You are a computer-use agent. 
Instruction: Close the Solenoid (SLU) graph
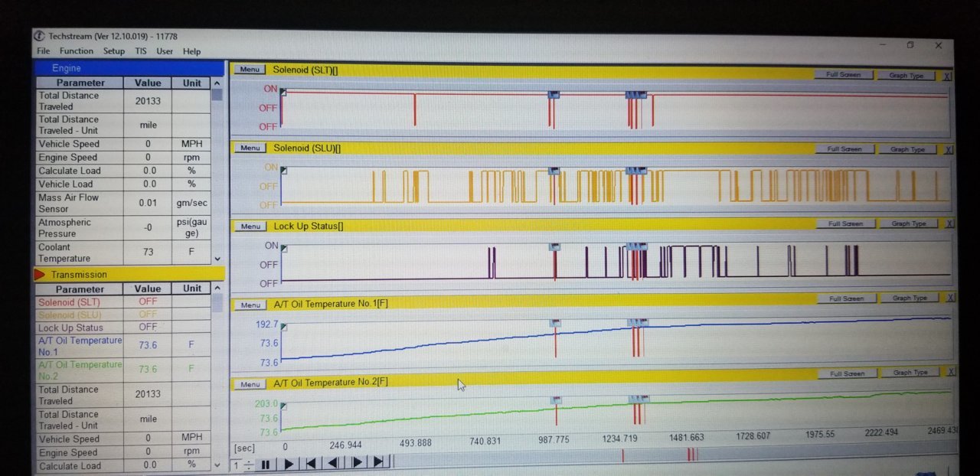coord(948,150)
